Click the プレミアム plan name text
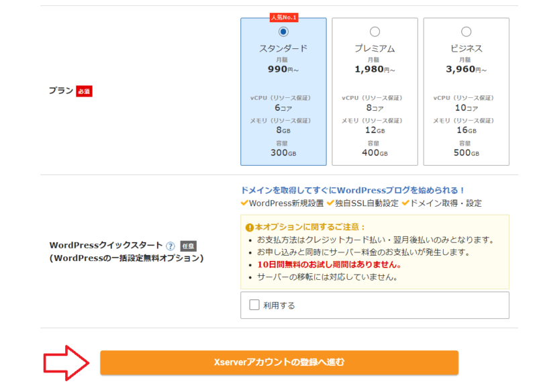Screen dimensions: 537x392 (x=375, y=48)
